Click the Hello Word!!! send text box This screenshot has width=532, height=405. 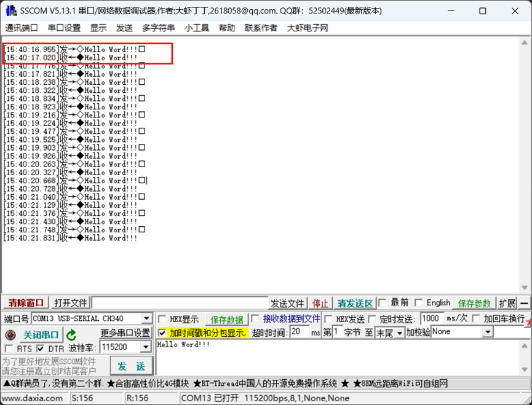pyautogui.click(x=338, y=356)
